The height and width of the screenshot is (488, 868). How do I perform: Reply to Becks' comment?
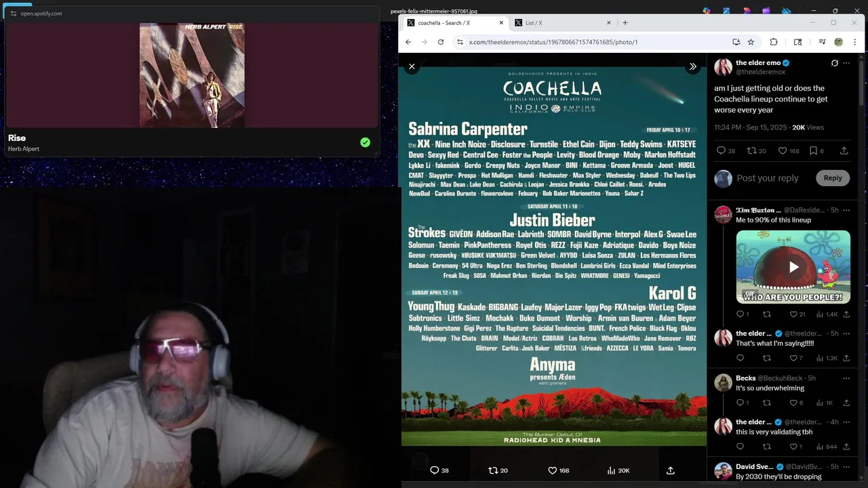743,403
